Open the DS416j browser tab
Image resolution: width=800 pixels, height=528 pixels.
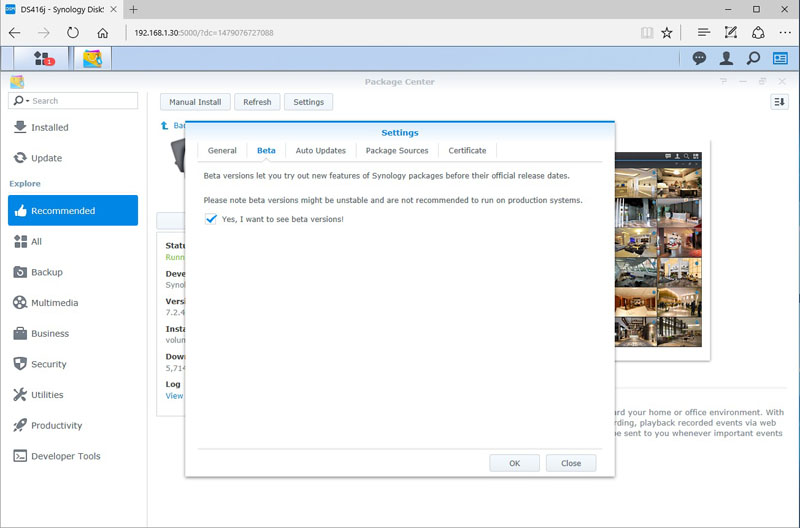click(x=61, y=9)
